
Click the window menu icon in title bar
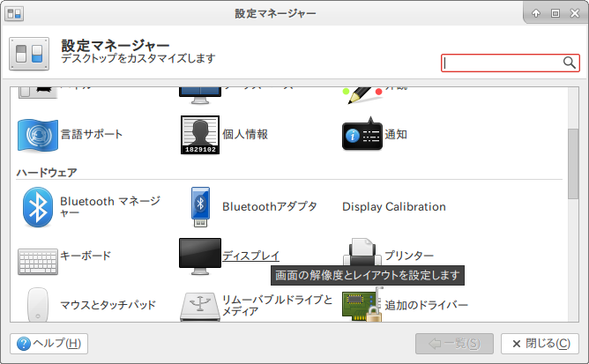(x=14, y=14)
